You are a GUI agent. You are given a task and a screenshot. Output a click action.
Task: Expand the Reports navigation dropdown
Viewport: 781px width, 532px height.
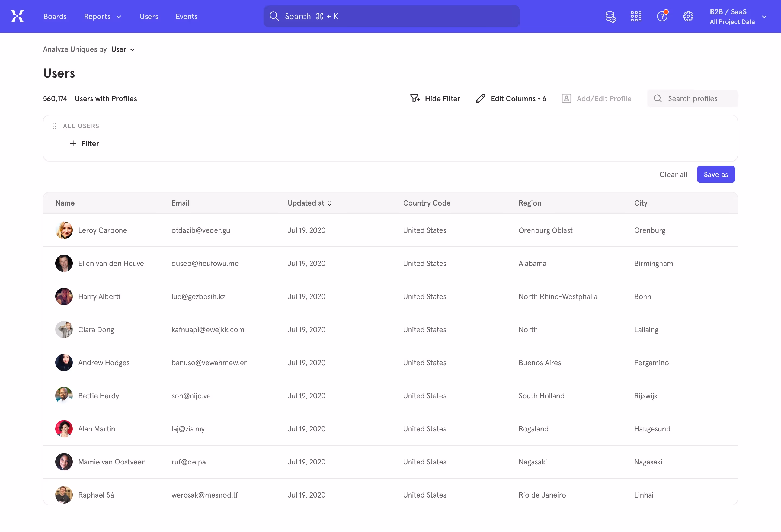(102, 16)
